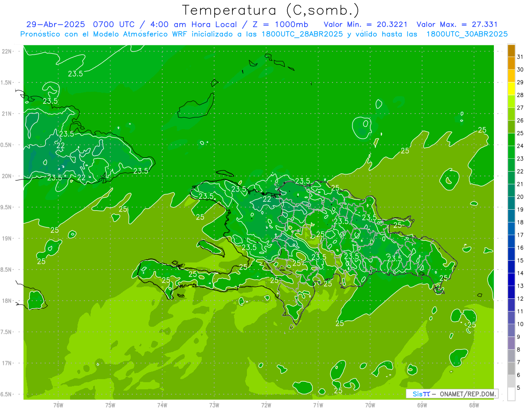Pick the green swatch between 24 and 25
This screenshot has width=532, height=411.
[x=512, y=140]
